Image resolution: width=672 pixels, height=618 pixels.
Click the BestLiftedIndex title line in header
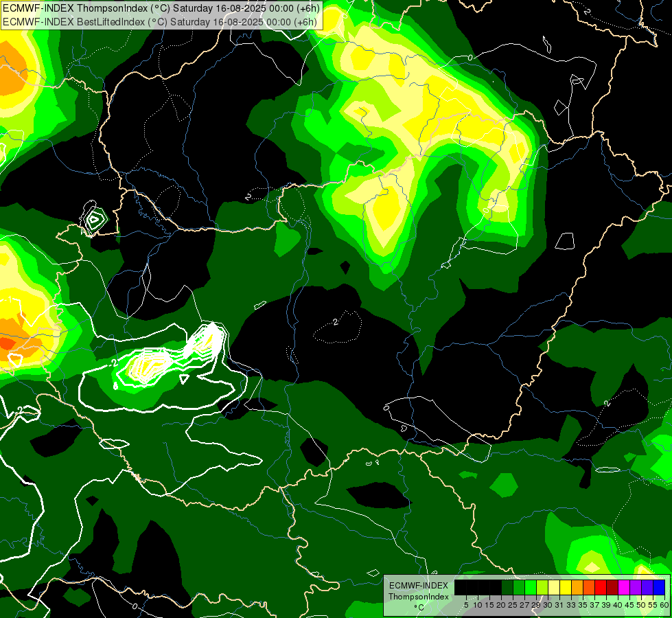[161, 22]
